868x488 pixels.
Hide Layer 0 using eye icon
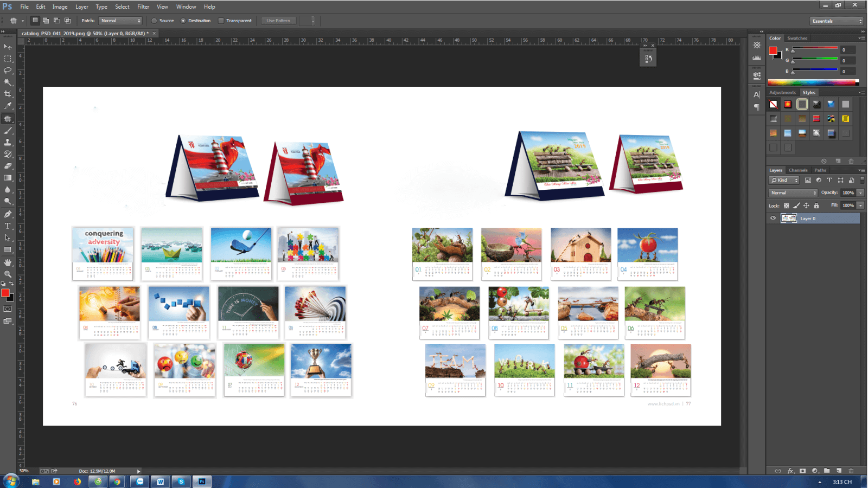[773, 219]
